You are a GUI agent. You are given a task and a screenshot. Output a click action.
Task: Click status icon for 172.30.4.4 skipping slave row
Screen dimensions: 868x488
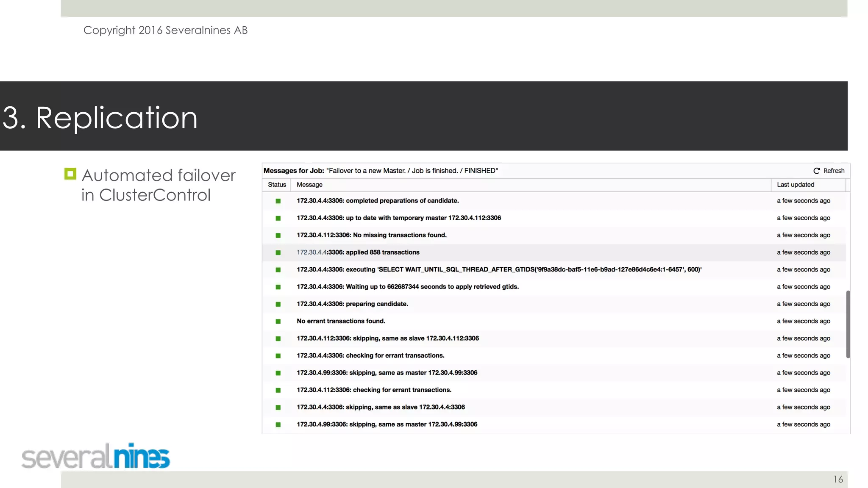[278, 407]
